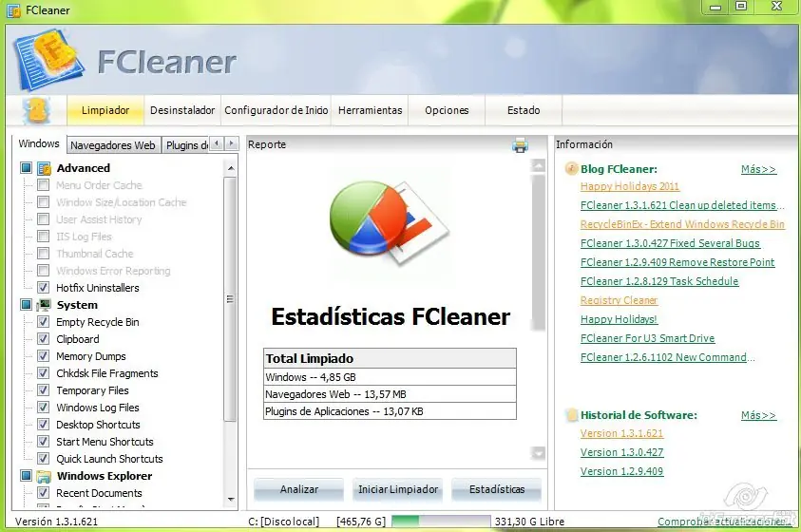Screen dimensions: 801x532
Task: Open Version 1.3.0.427 link
Action: (621, 452)
